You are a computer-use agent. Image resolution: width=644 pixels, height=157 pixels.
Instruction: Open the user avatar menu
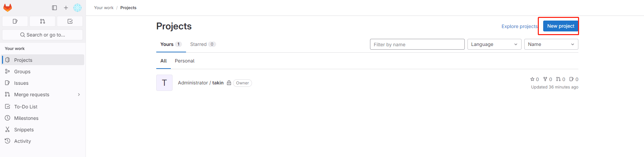(77, 8)
